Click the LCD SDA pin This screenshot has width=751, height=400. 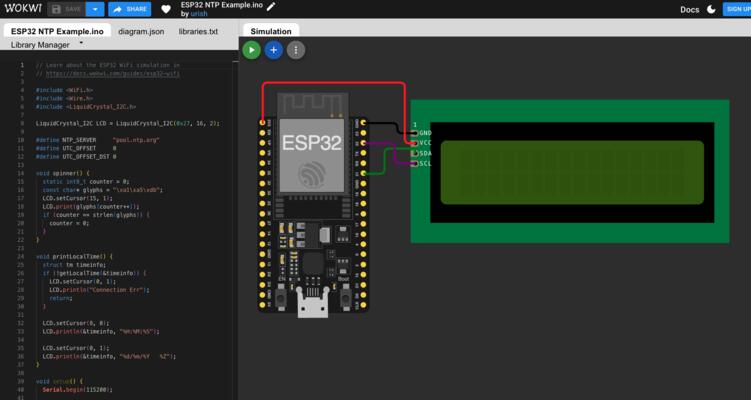point(415,153)
